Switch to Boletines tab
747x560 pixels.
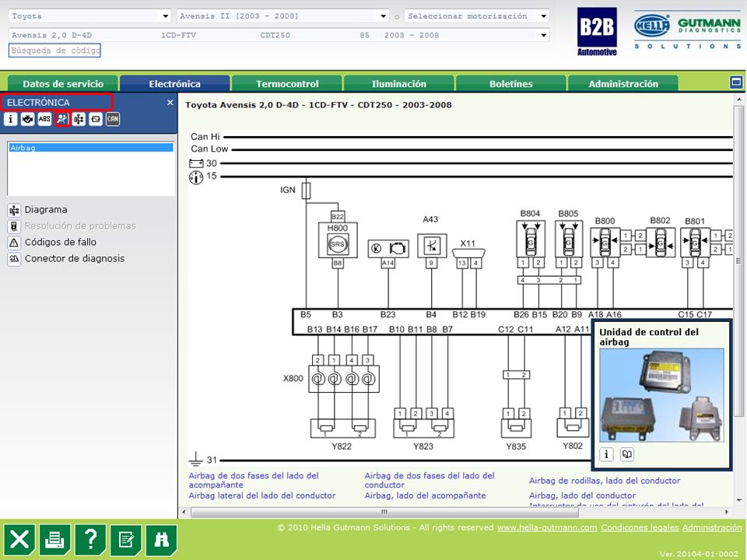[510, 84]
